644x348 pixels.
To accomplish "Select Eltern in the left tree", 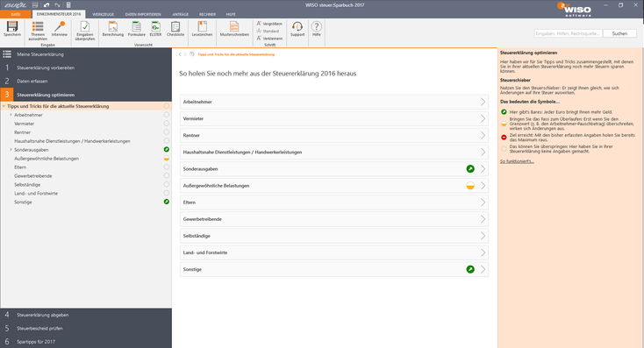I will (20, 167).
